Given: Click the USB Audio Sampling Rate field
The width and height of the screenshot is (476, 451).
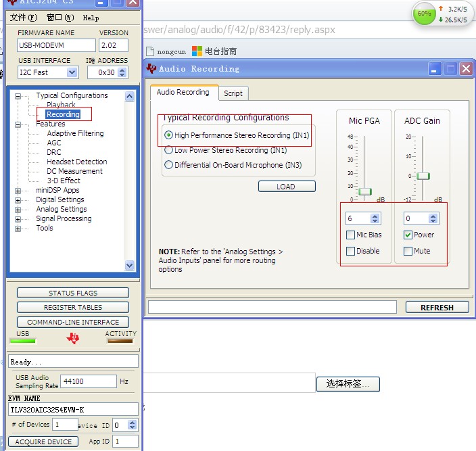Looking at the screenshot, I should 89,381.
